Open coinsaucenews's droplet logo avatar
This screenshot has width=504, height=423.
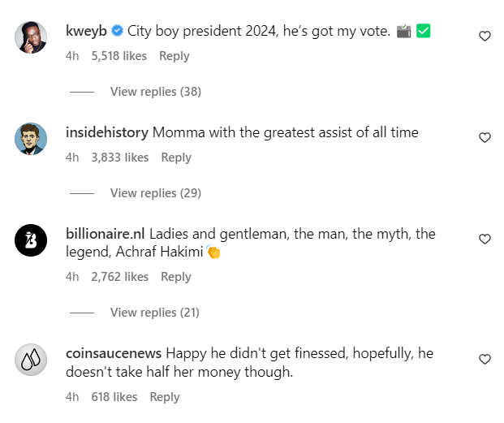click(36, 360)
